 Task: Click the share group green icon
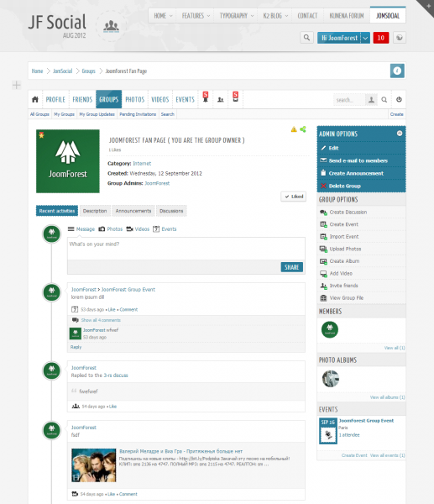[303, 129]
